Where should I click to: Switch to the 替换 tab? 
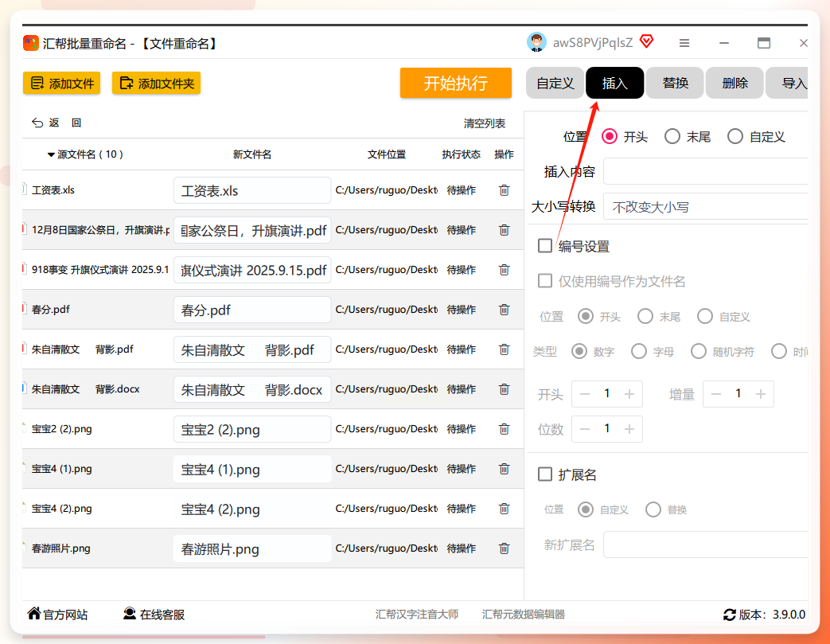tap(675, 83)
